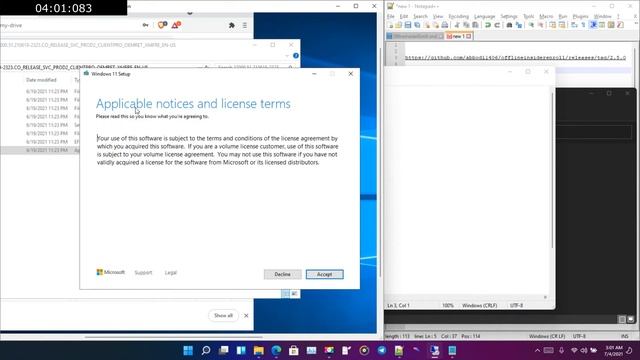Open Notepad++ Settings menu
The image size is (640, 360).
[x=509, y=16]
